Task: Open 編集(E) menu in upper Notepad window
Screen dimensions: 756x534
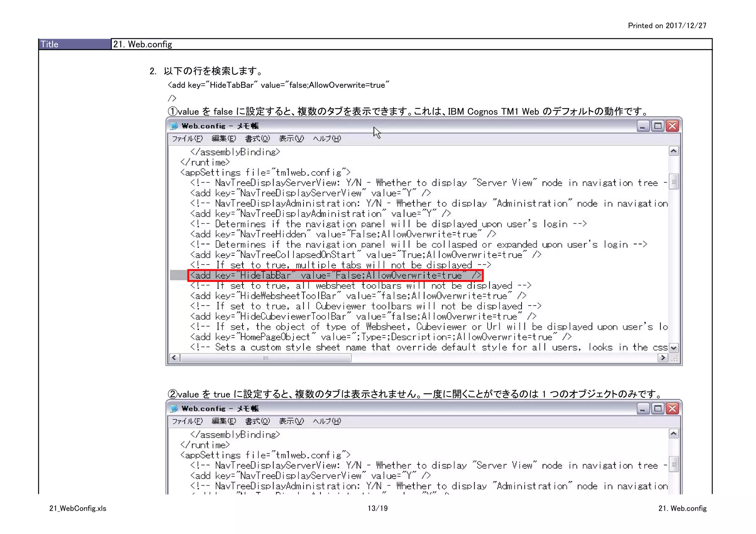Action: pyautogui.click(x=224, y=139)
